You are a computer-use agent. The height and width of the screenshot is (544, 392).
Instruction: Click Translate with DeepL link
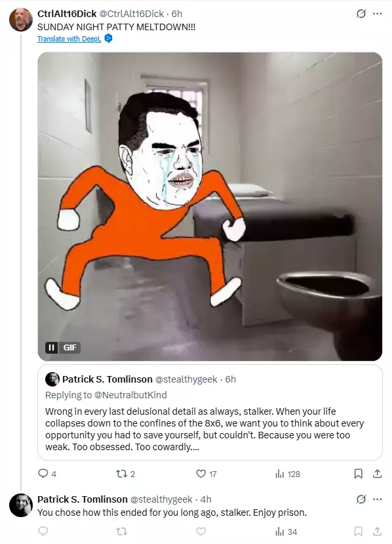coord(69,39)
